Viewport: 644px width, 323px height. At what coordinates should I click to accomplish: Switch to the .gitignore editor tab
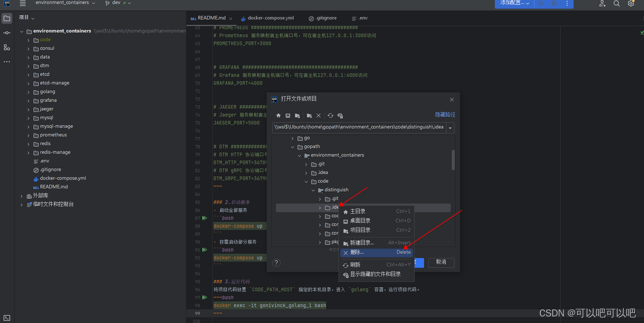323,18
